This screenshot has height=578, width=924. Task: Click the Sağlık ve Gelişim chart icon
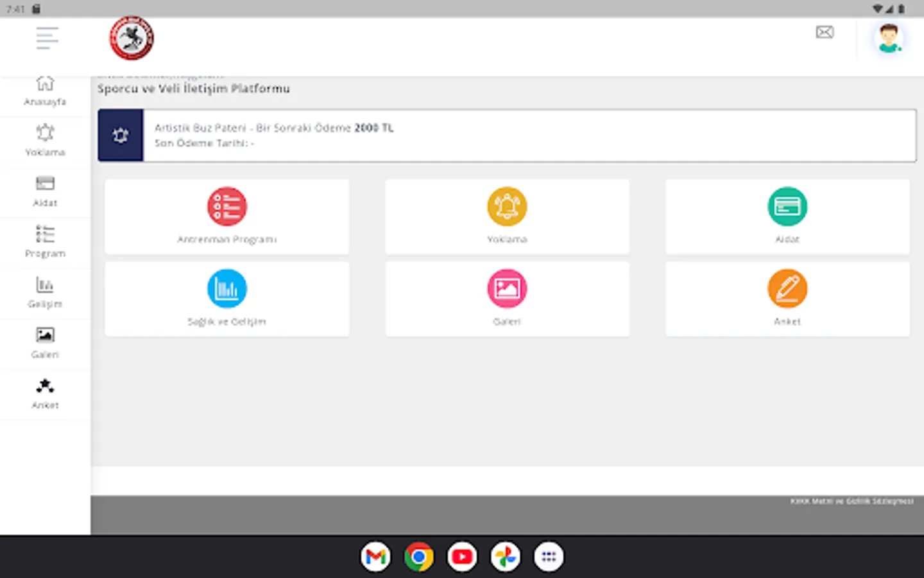point(227,288)
